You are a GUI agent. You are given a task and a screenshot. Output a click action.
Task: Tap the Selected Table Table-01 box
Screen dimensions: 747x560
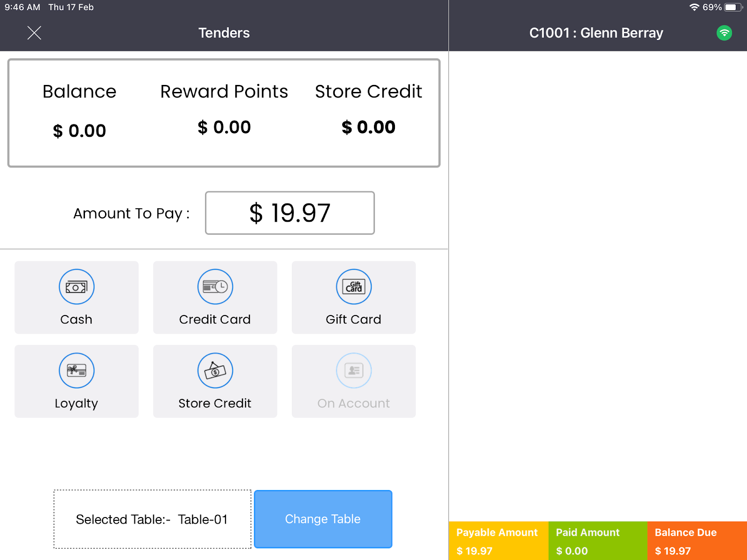click(152, 519)
